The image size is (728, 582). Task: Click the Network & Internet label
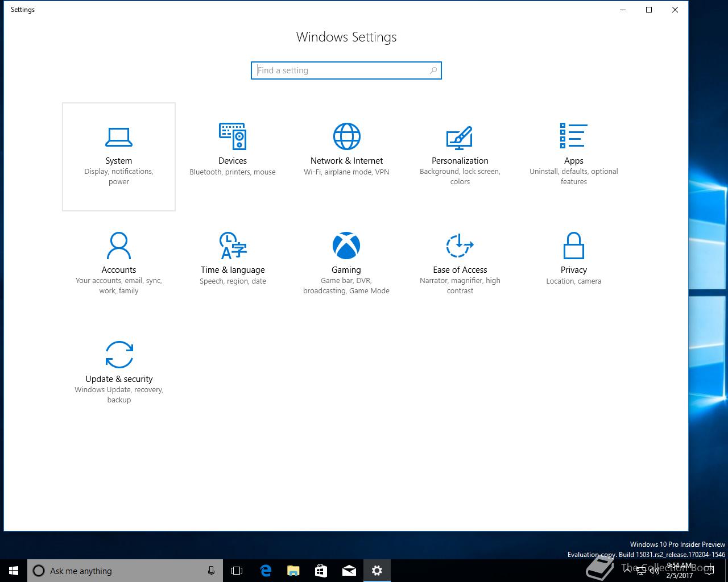(346, 161)
